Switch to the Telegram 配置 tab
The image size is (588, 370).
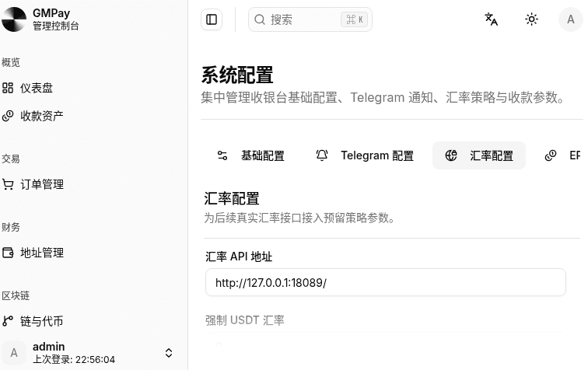365,155
